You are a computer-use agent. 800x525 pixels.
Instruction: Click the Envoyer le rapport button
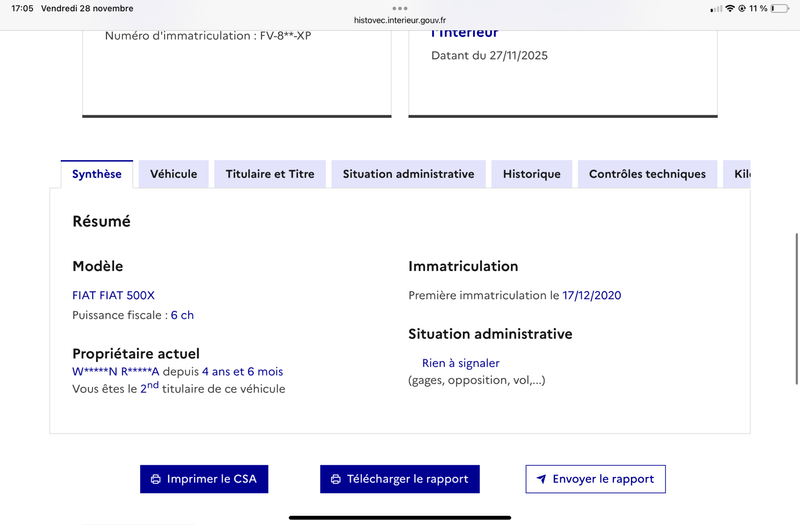[595, 479]
